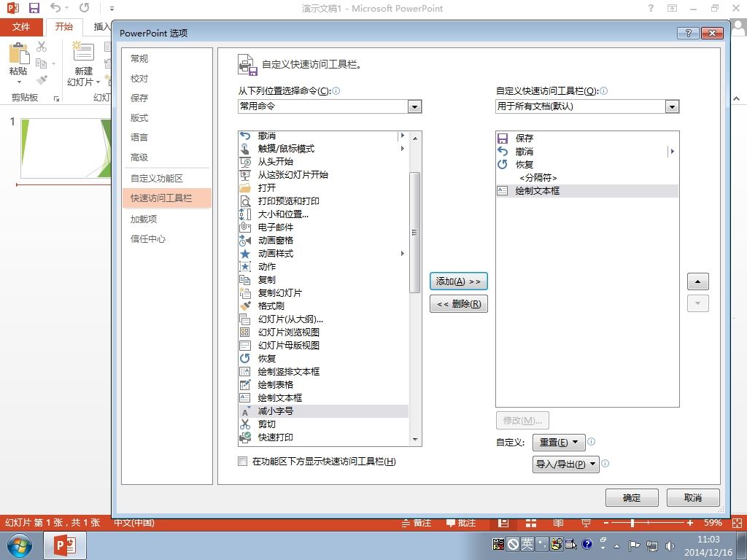Select the 恢复 icon in left command list
This screenshot has width=747, height=560.
tap(245, 359)
